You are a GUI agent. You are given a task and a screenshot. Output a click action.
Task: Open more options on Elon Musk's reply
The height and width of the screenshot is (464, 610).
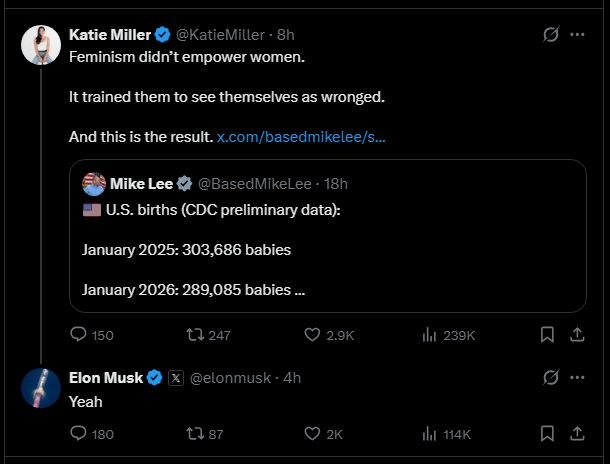click(x=577, y=378)
